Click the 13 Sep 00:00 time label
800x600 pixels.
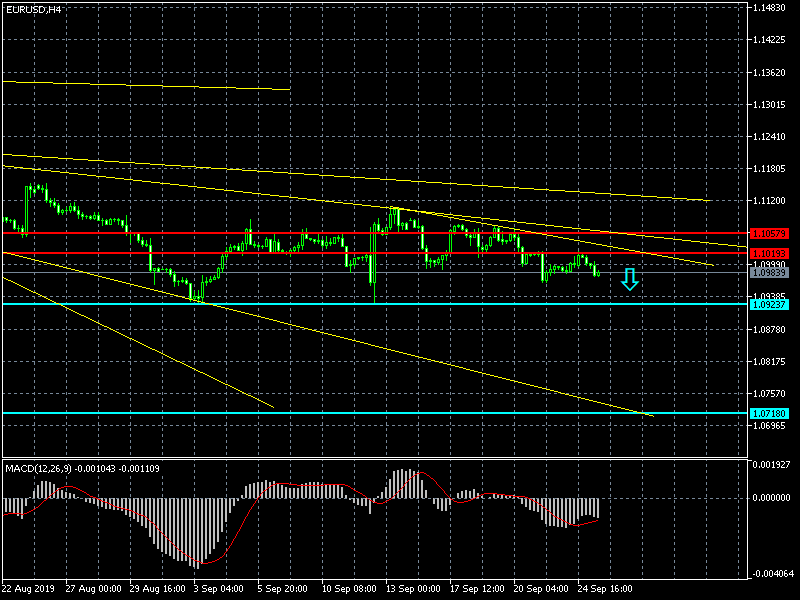point(415,588)
